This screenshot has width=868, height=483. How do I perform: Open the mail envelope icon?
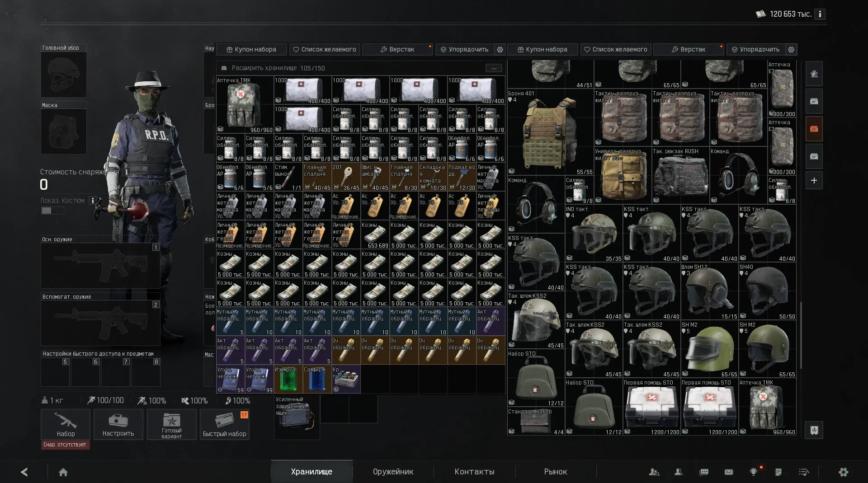tap(729, 472)
